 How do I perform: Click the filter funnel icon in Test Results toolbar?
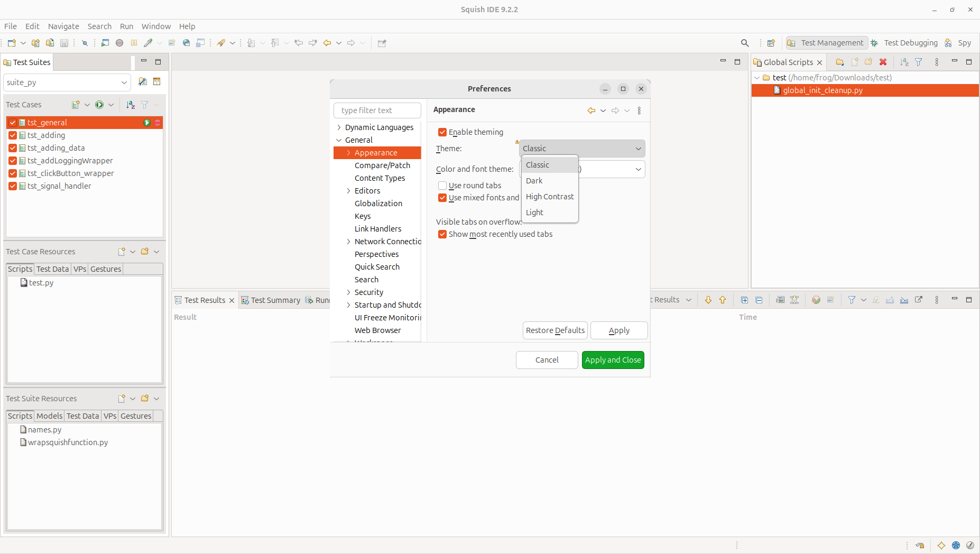pyautogui.click(x=852, y=300)
